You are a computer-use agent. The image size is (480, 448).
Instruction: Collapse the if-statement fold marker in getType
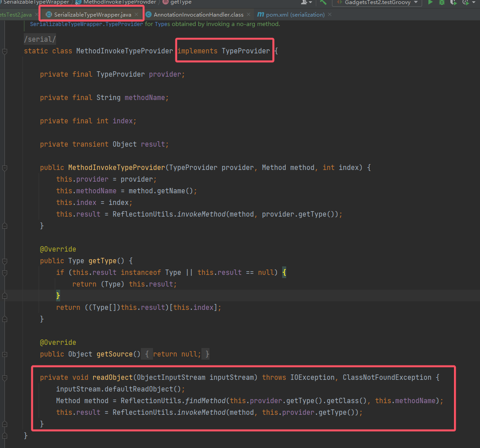[4, 273]
